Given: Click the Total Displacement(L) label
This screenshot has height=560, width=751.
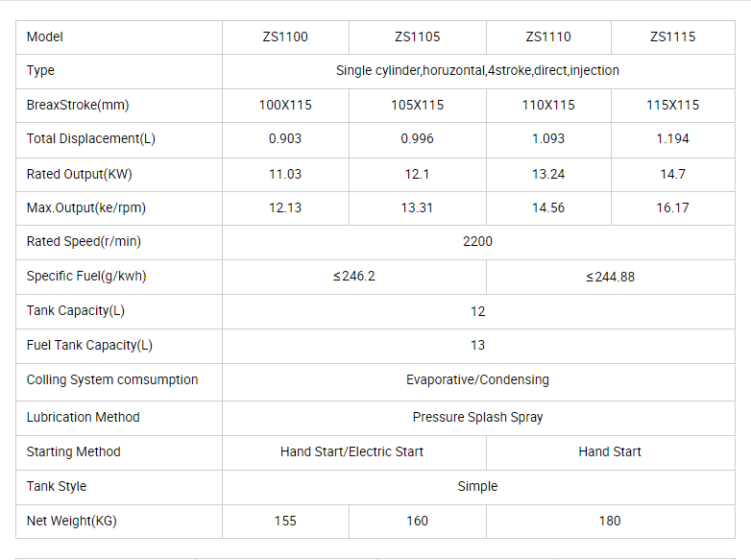Looking at the screenshot, I should click(x=91, y=138).
